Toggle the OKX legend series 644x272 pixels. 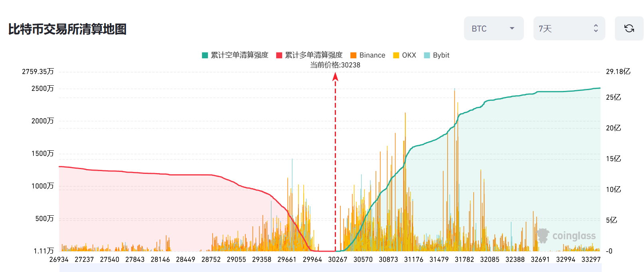[405, 55]
